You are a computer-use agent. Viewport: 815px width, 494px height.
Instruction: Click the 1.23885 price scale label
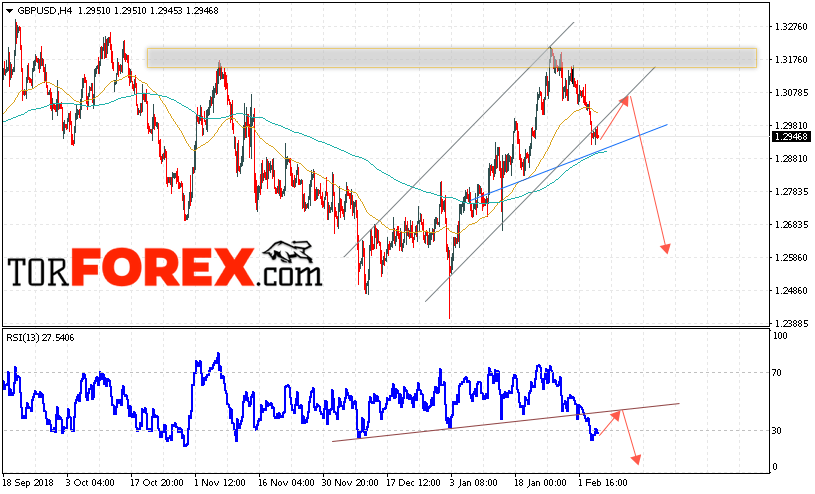click(x=791, y=323)
